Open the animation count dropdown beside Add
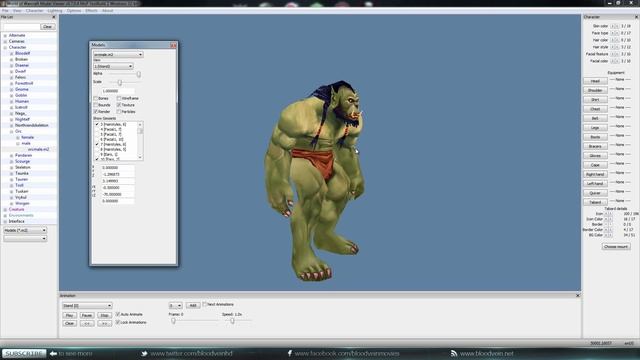 [176, 305]
